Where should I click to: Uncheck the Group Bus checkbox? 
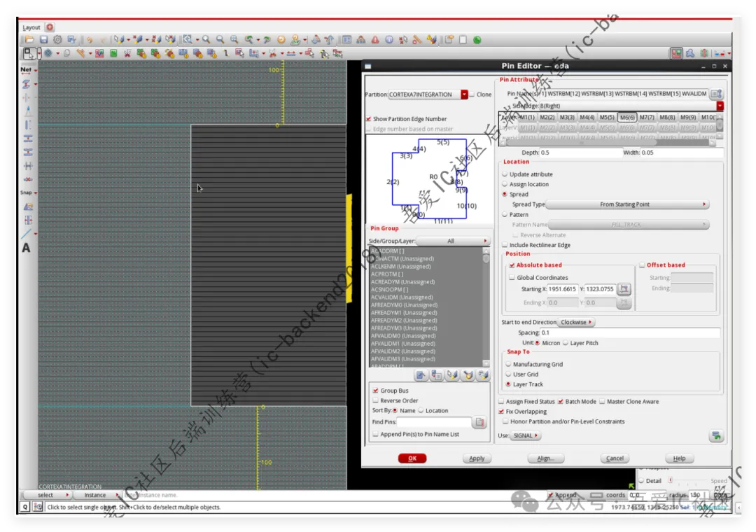coord(376,391)
